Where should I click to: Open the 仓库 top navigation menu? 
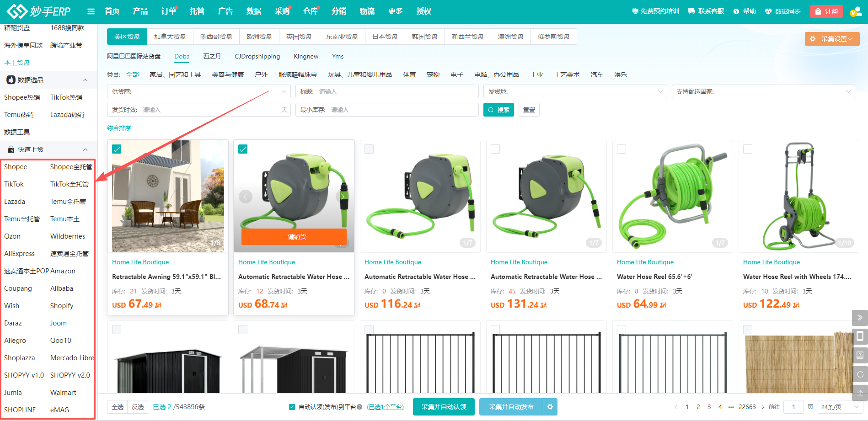click(x=311, y=11)
